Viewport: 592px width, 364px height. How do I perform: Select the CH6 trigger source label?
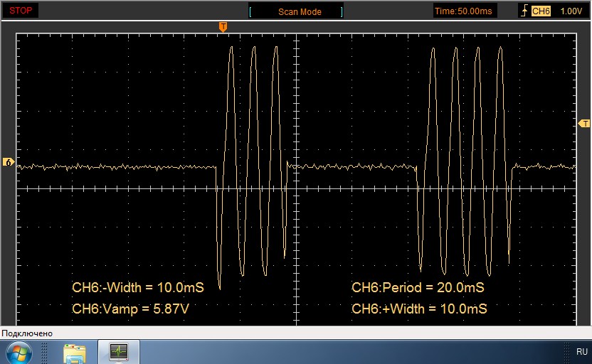[x=541, y=11]
